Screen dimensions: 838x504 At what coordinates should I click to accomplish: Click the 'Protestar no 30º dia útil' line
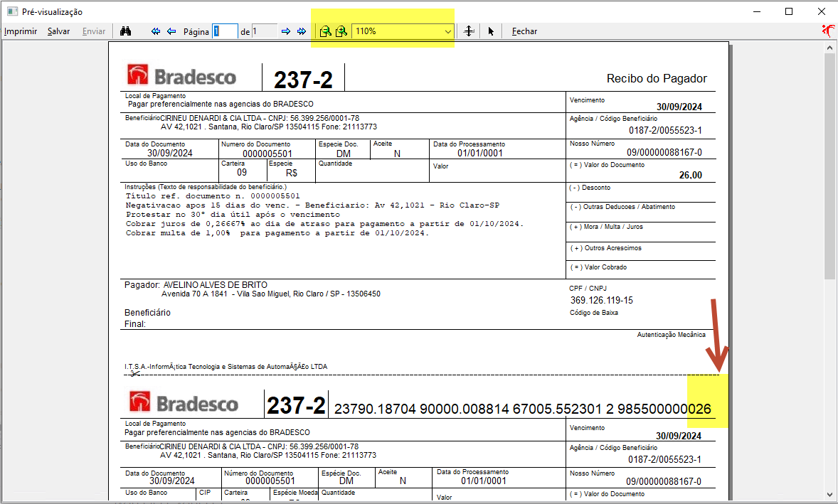pos(233,215)
